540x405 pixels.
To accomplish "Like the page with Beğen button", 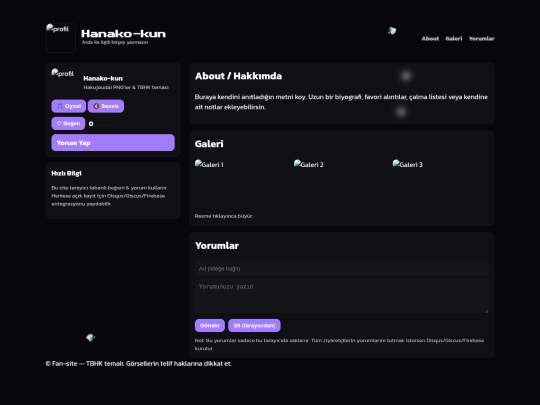I will pyautogui.click(x=68, y=123).
